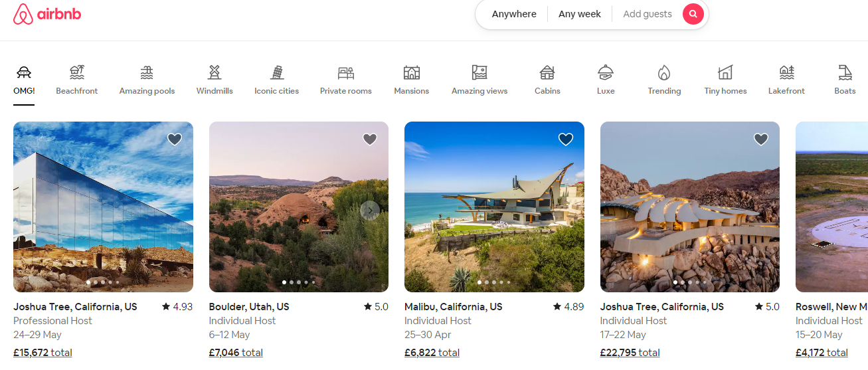Open the Any week date picker
Screen dimensions: 868x370
[579, 14]
